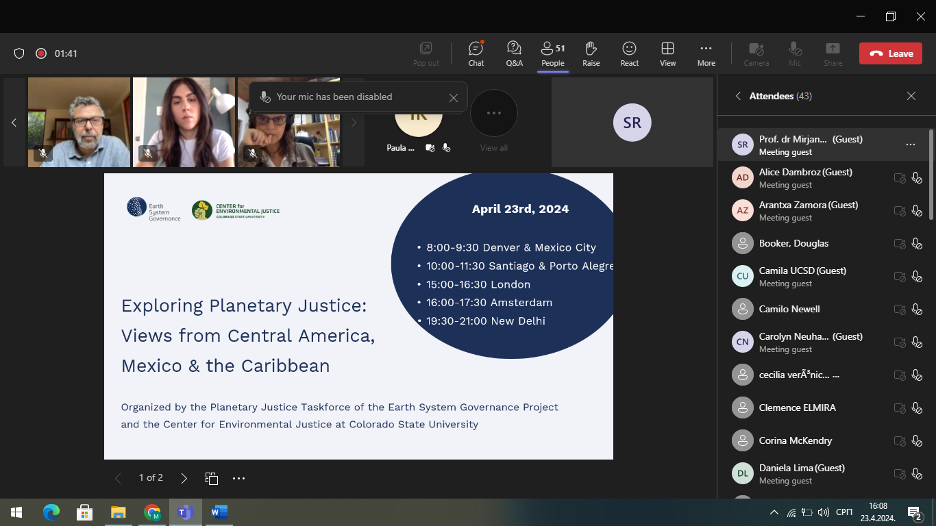This screenshot has width=936, height=526.
Task: Open the React emoji menu
Action: pos(629,52)
